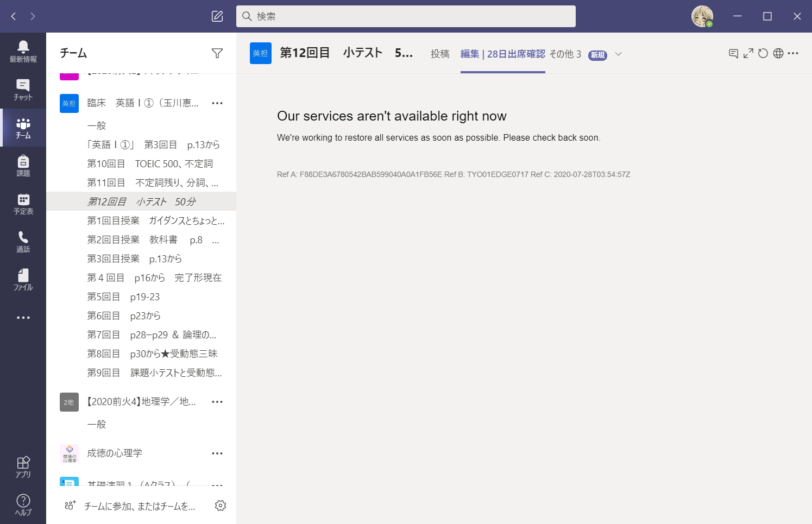Click the filter funnel icon in Teams panel
The width and height of the screenshot is (812, 524).
217,53
